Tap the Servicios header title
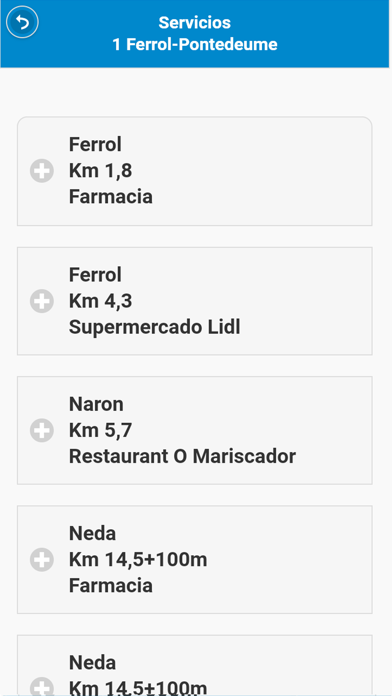Viewport: 392px width, 696px height. click(194, 22)
